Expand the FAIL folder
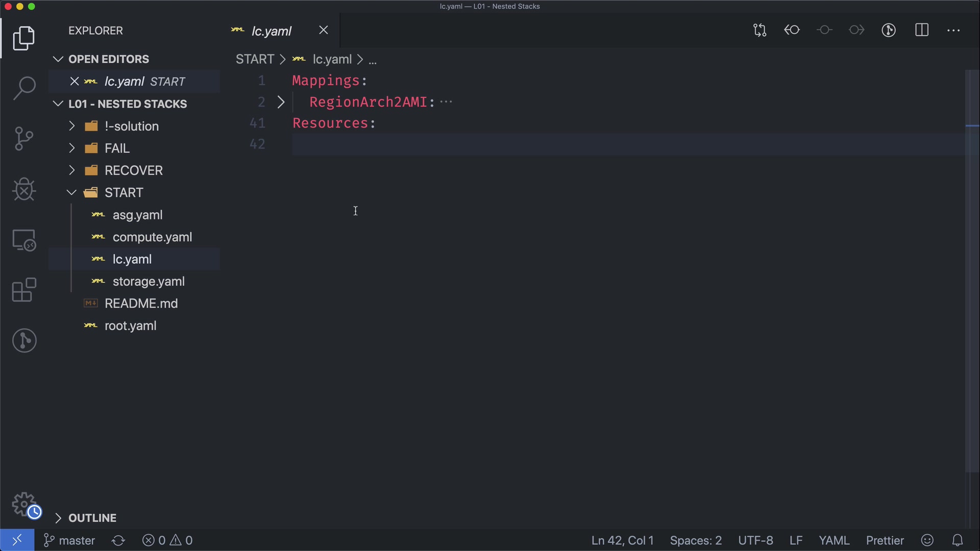Image resolution: width=980 pixels, height=551 pixels. coord(117,148)
